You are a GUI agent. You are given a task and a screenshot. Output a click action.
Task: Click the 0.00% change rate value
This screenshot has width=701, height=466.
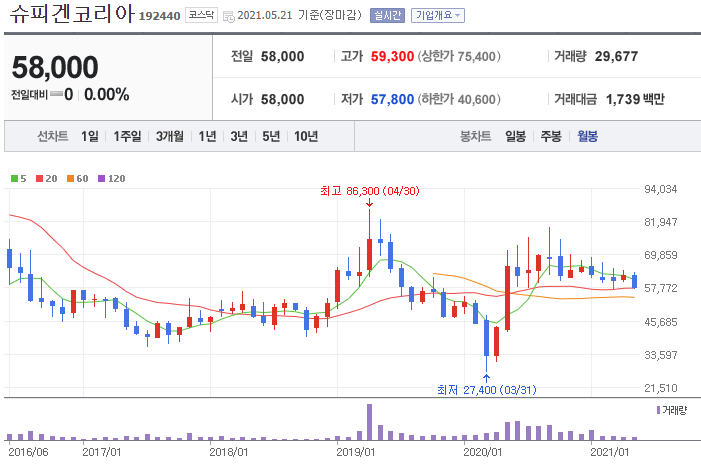[106, 94]
